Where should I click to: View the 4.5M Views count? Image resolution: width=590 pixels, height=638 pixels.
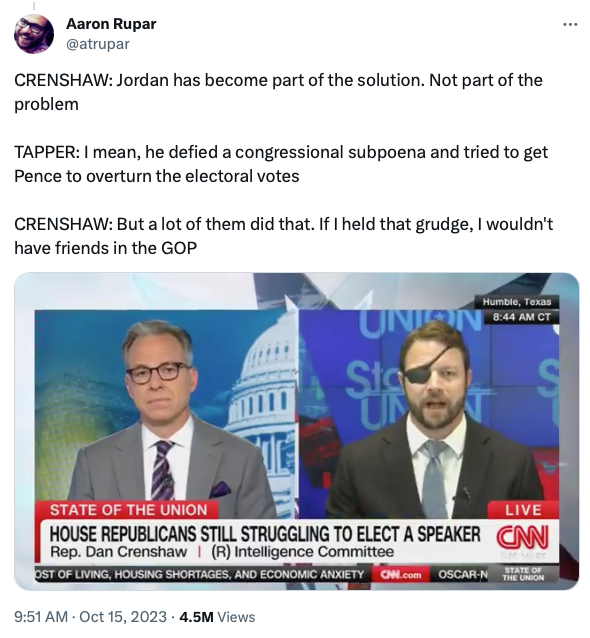(x=217, y=617)
